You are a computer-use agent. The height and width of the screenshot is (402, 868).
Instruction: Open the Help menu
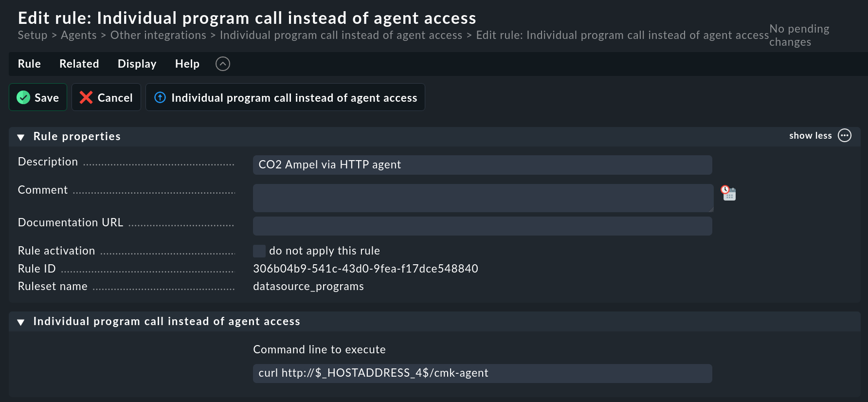point(187,64)
